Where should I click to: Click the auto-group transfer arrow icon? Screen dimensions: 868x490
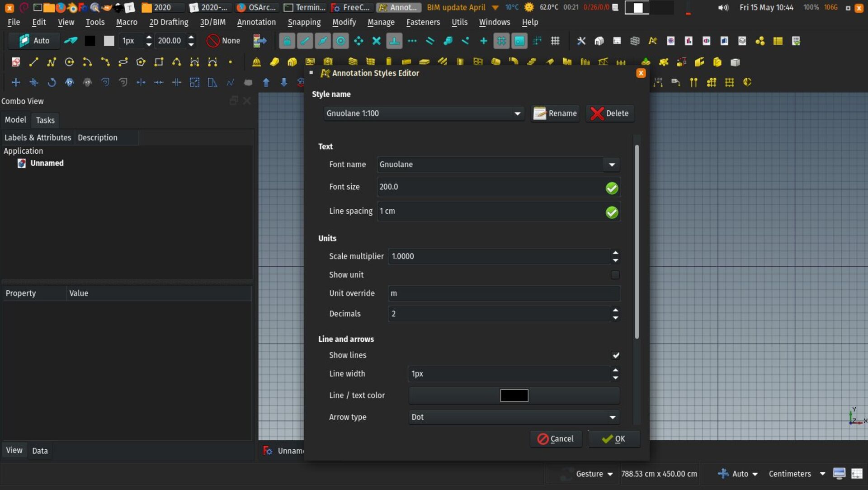[260, 41]
